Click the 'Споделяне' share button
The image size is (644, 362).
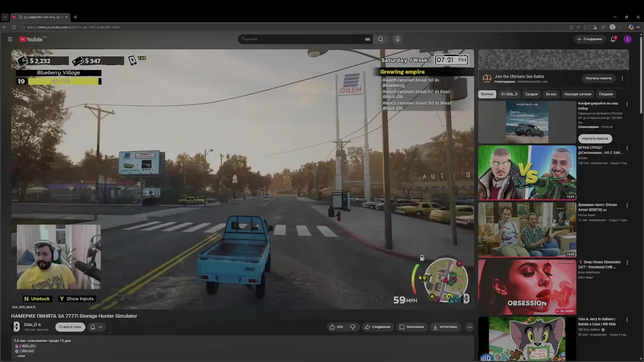tap(377, 327)
